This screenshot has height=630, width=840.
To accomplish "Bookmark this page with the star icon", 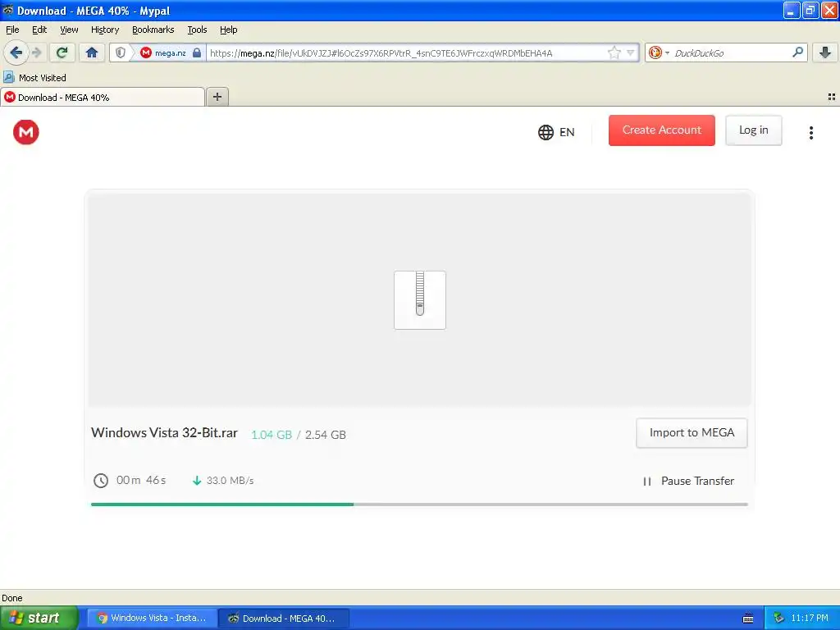I will (614, 52).
